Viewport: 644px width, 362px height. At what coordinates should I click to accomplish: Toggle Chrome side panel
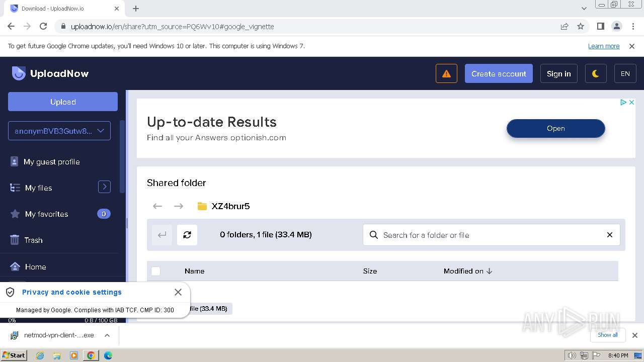pyautogui.click(x=600, y=26)
